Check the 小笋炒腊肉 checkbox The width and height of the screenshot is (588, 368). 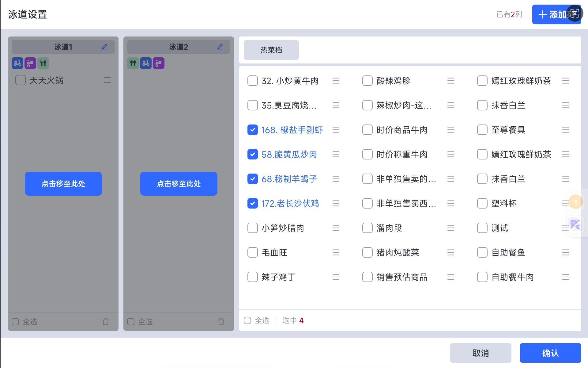tap(252, 228)
